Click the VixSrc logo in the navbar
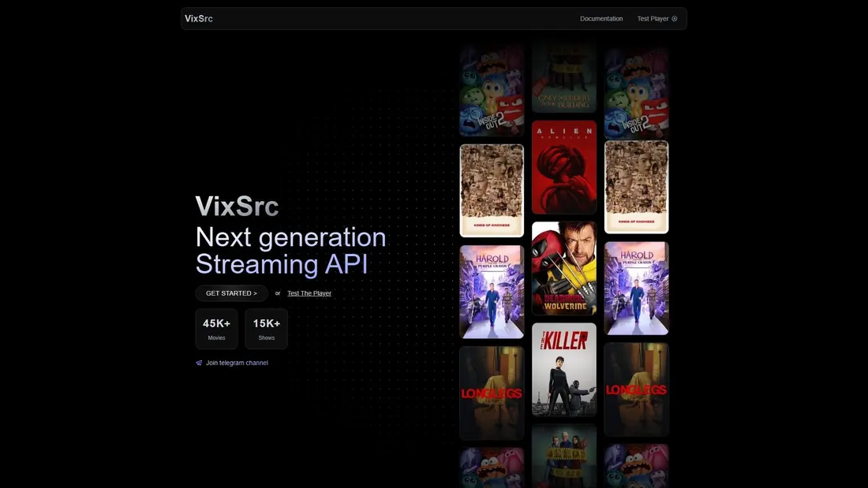This screenshot has height=488, width=868. [199, 19]
